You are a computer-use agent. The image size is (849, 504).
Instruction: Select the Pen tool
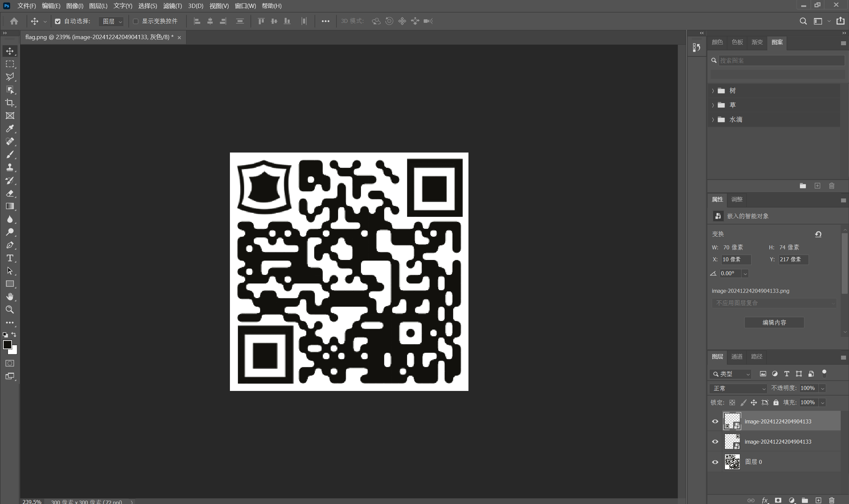click(10, 245)
